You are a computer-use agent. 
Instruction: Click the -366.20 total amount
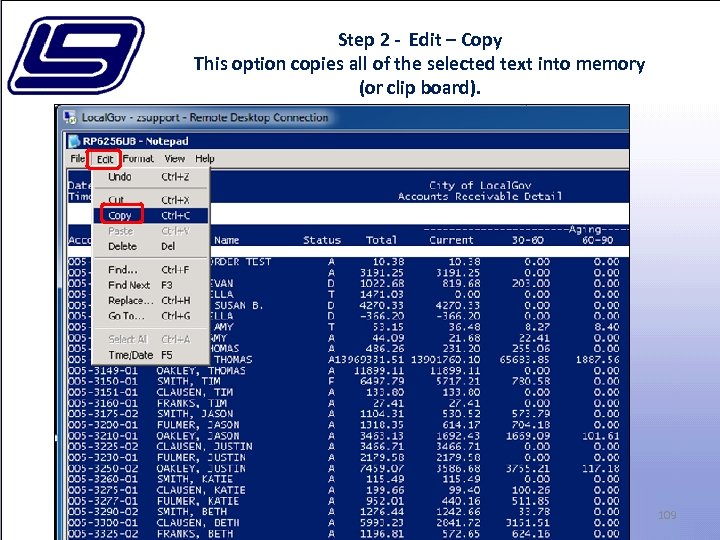(382, 316)
